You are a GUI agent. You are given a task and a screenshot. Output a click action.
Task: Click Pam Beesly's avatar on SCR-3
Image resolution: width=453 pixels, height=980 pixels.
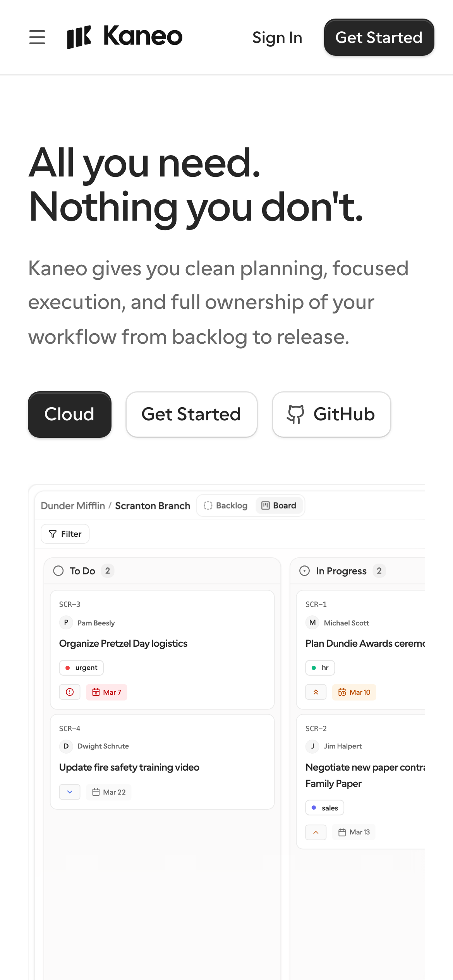click(66, 622)
